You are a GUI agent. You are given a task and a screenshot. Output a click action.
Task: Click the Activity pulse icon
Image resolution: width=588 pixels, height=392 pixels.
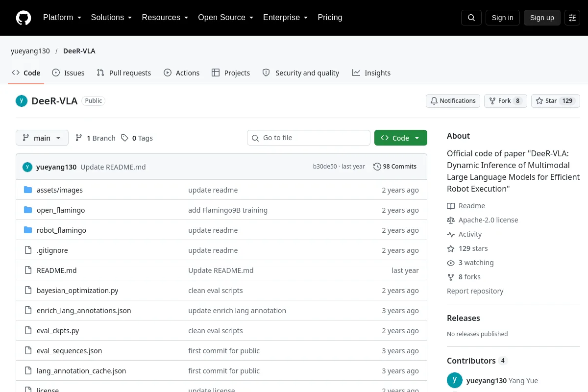(451, 234)
